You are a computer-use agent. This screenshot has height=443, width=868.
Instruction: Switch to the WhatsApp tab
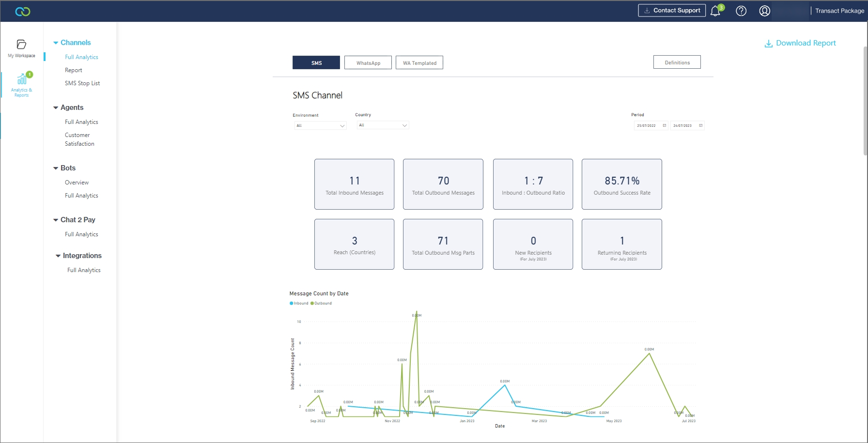(368, 63)
